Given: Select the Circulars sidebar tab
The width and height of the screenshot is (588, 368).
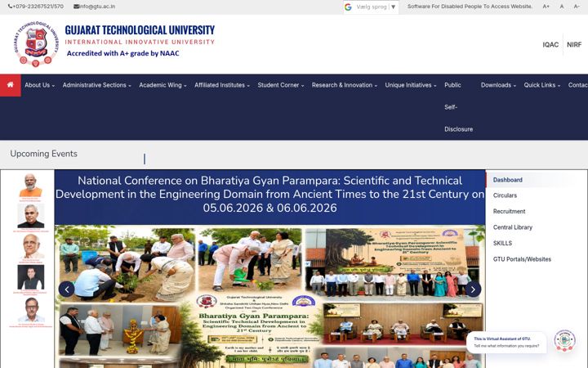Looking at the screenshot, I should [x=505, y=195].
